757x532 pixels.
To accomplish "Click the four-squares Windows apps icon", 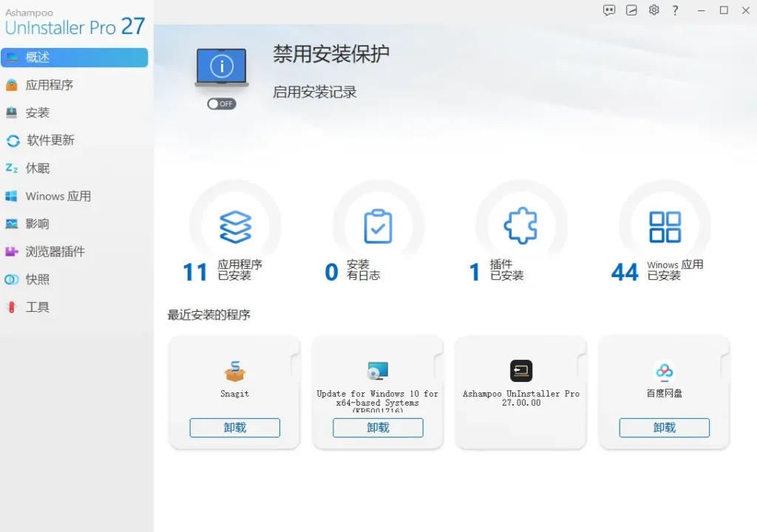I will pyautogui.click(x=665, y=226).
